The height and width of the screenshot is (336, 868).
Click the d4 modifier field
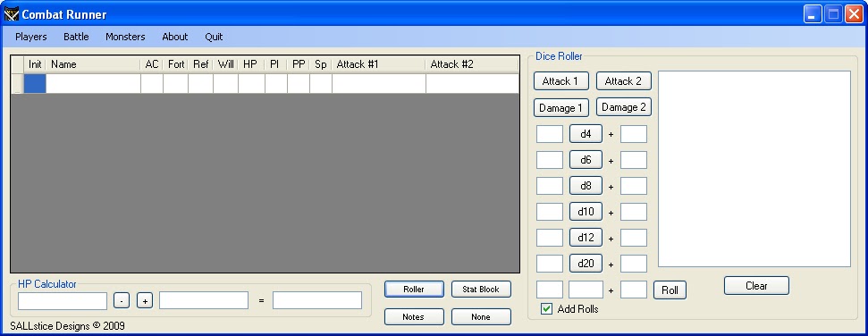[x=634, y=134]
